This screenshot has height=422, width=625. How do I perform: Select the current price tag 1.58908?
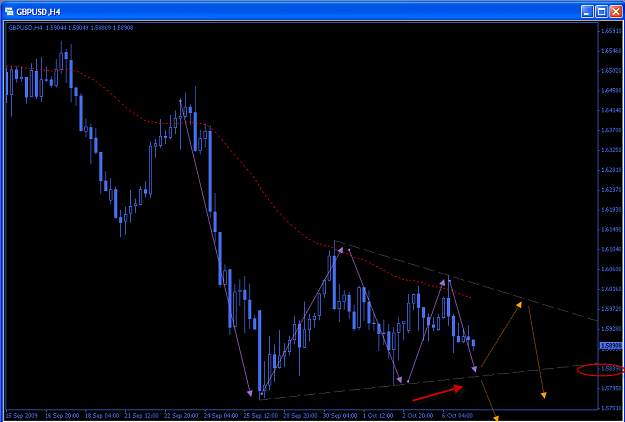tap(611, 345)
